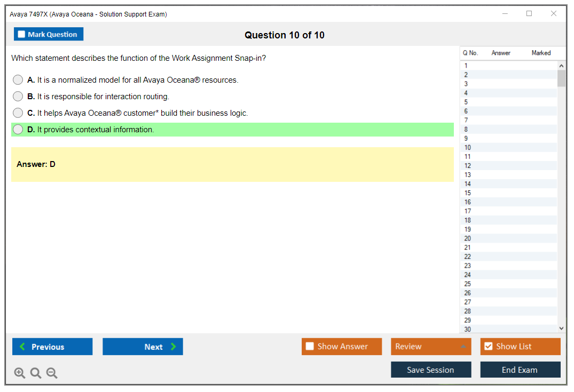The width and height of the screenshot is (574, 392).
Task: Click the End Exam button
Action: (520, 370)
